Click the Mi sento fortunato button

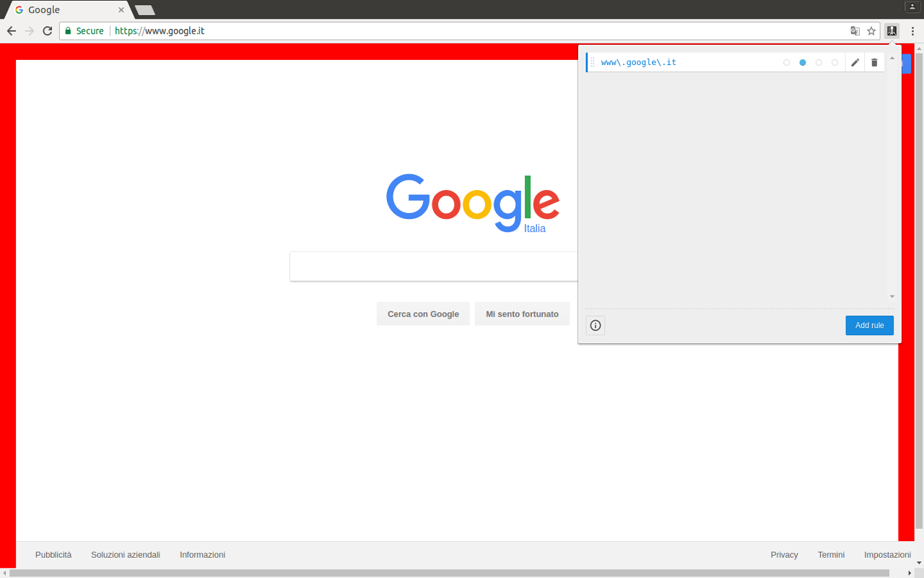tap(522, 314)
